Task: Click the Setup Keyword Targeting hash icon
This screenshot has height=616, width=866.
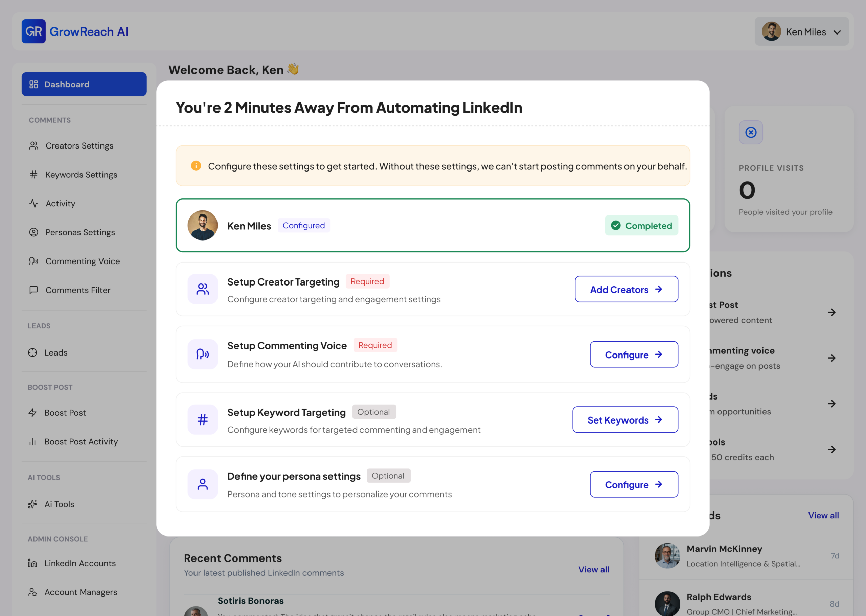Action: point(203,419)
